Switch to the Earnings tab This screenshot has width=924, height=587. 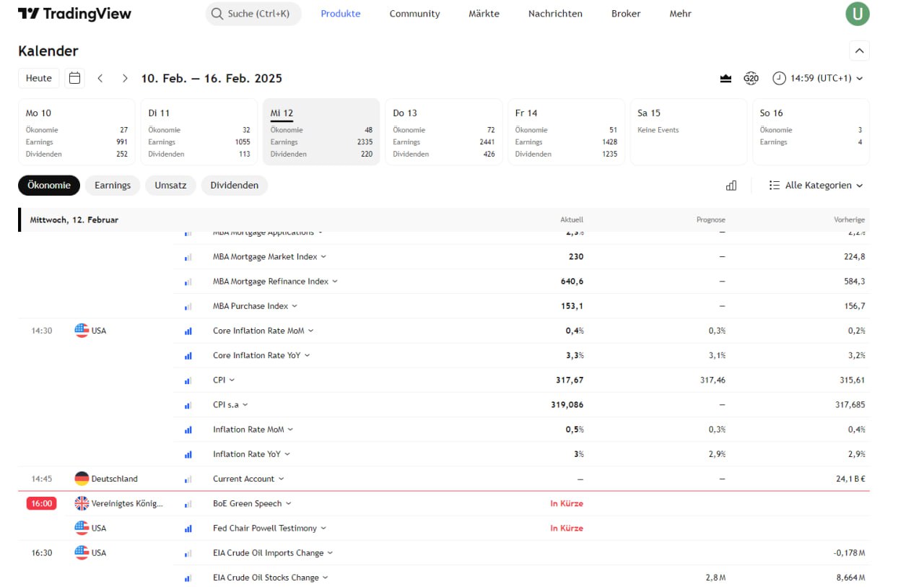(113, 186)
